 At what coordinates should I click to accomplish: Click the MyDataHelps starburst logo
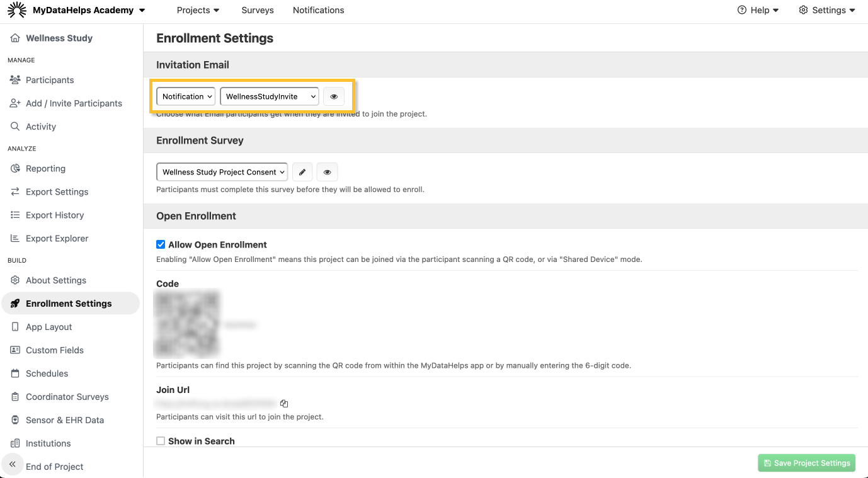tap(16, 10)
